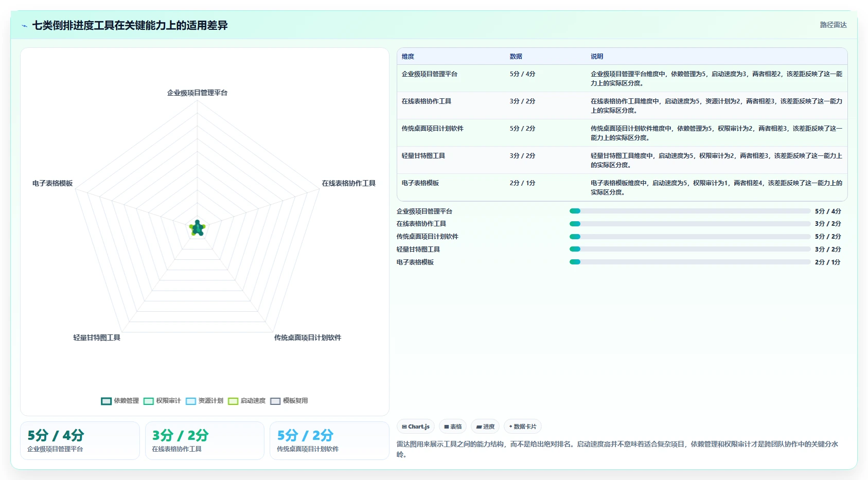Open the 3分 / 2分 在线表格协作工具 stat card
The width and height of the screenshot is (868, 480).
(x=205, y=440)
